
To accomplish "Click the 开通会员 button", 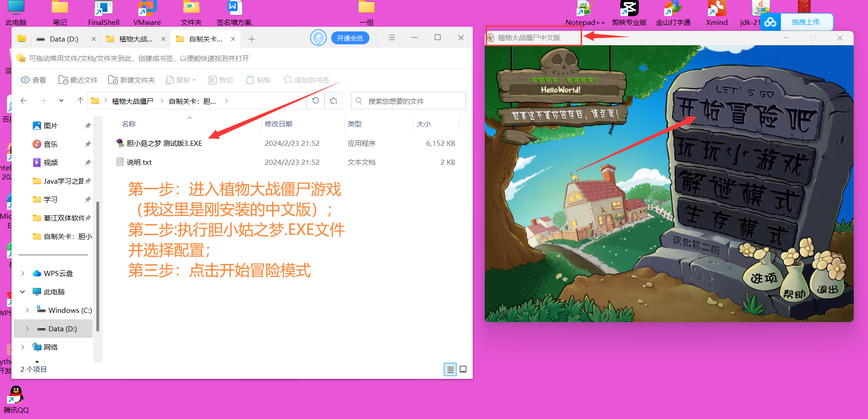I will 350,38.
